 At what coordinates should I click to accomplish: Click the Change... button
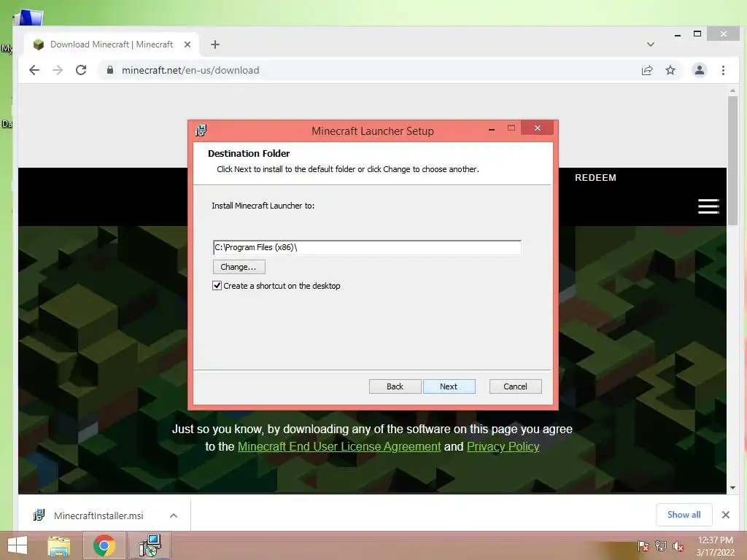click(x=239, y=267)
